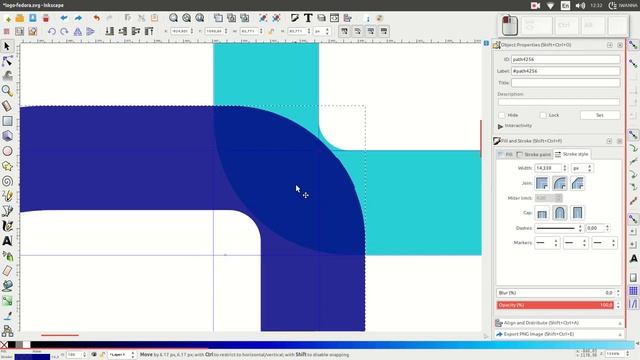Viewport: 640px width, 360px height.
Task: Select the miter join option
Action: (542, 183)
